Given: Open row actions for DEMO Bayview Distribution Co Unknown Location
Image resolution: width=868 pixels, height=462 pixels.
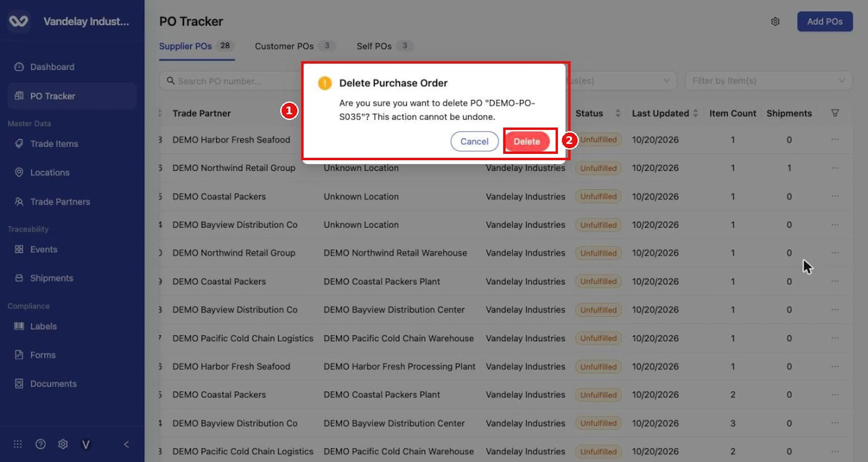Looking at the screenshot, I should coord(835,224).
